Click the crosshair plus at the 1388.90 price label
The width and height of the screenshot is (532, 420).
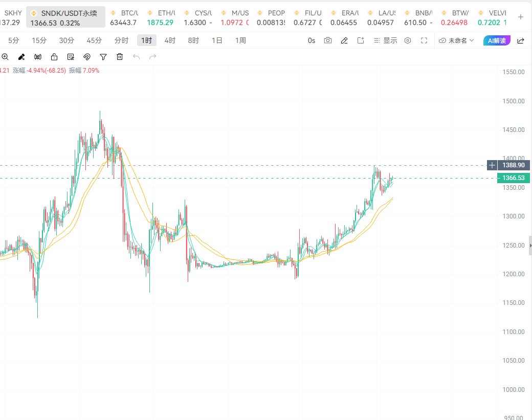pyautogui.click(x=492, y=165)
